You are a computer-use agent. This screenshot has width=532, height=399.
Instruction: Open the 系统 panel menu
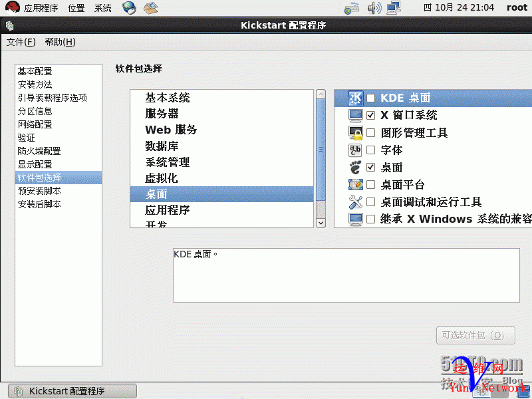coord(103,8)
